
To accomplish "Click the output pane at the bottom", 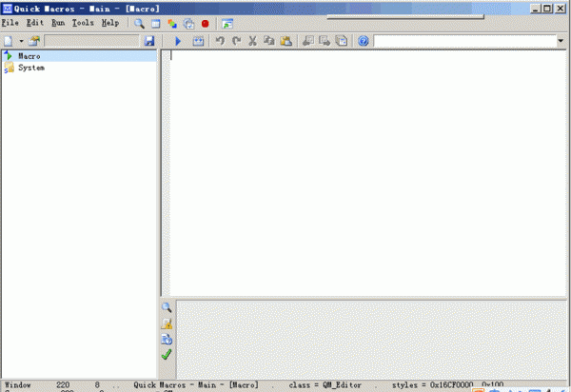I will [372, 340].
